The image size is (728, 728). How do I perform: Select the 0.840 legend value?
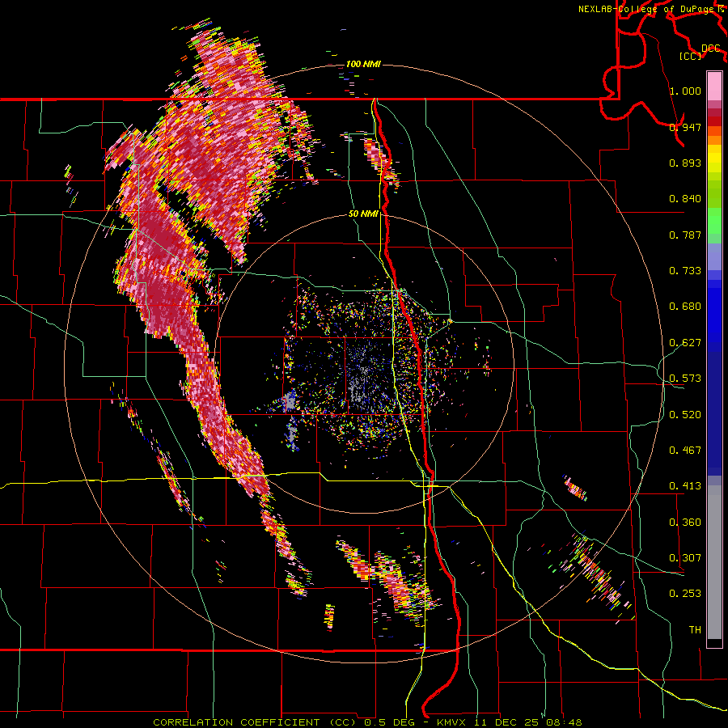[685, 199]
